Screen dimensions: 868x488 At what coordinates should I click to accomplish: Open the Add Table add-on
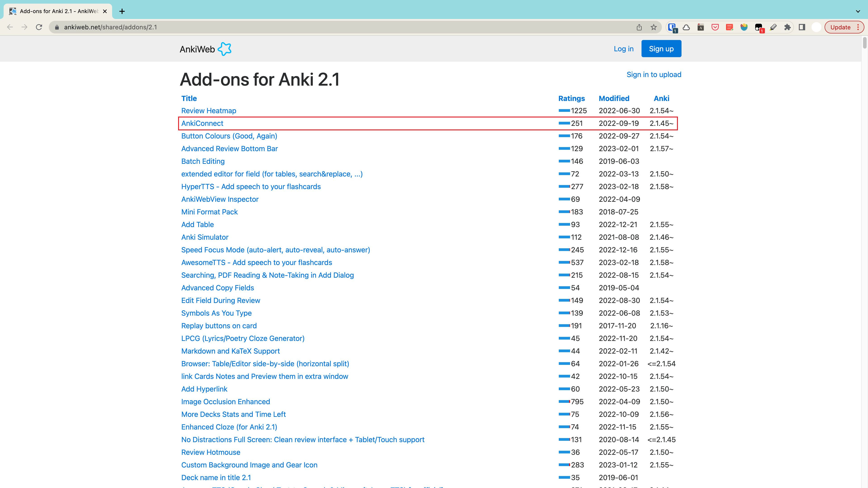(198, 225)
